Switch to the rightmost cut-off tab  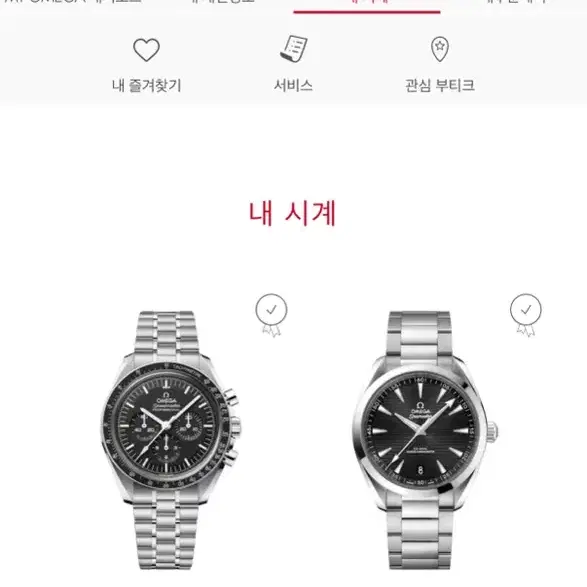pos(516,3)
